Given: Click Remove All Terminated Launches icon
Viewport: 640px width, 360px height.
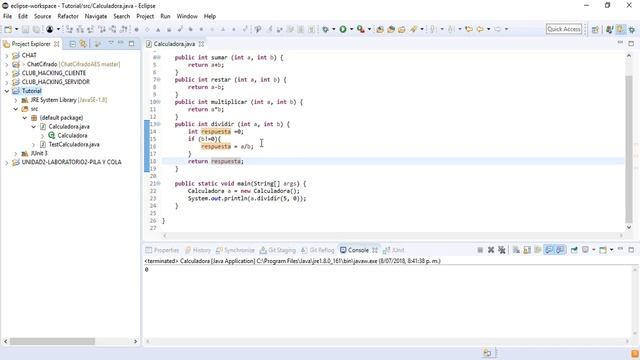Looking at the screenshot, I should tap(502, 250).
